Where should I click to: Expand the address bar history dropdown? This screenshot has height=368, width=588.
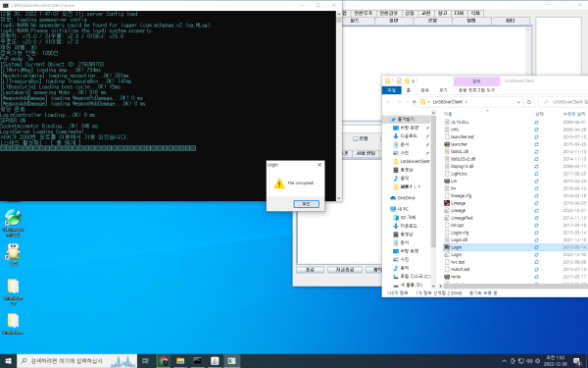coord(518,102)
